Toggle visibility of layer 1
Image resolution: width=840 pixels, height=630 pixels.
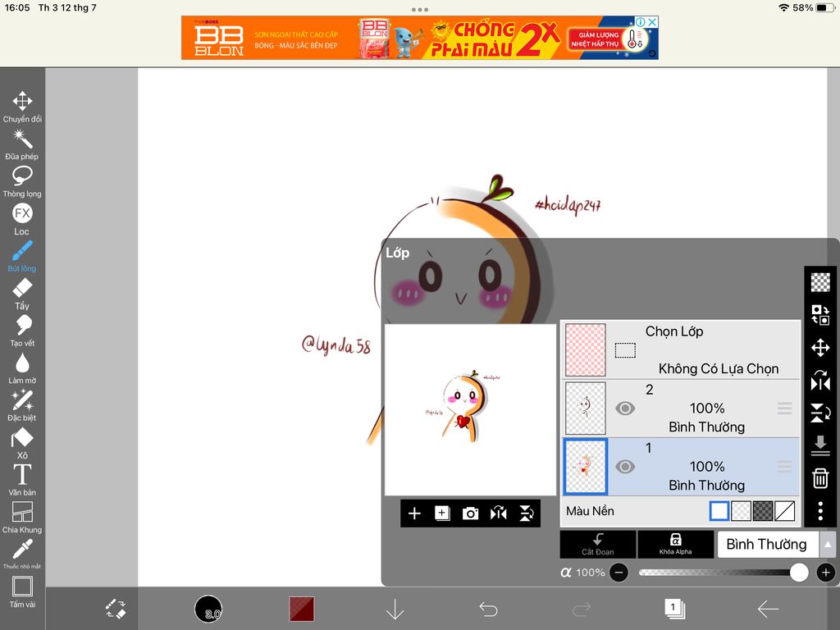pyautogui.click(x=624, y=467)
